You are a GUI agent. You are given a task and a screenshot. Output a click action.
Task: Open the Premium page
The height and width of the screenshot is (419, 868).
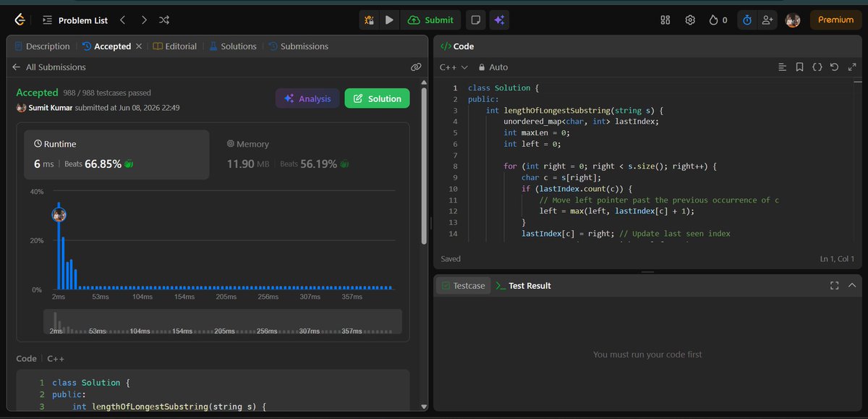pos(835,20)
